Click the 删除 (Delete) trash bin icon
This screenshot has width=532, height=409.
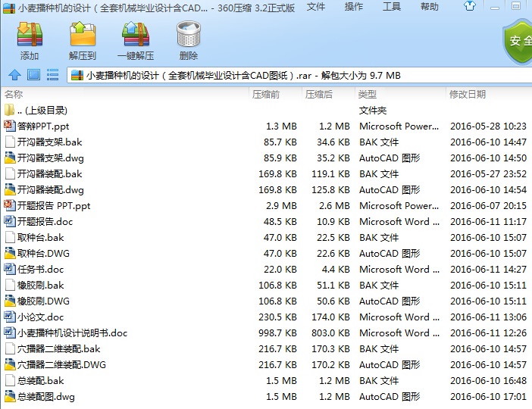coord(189,34)
